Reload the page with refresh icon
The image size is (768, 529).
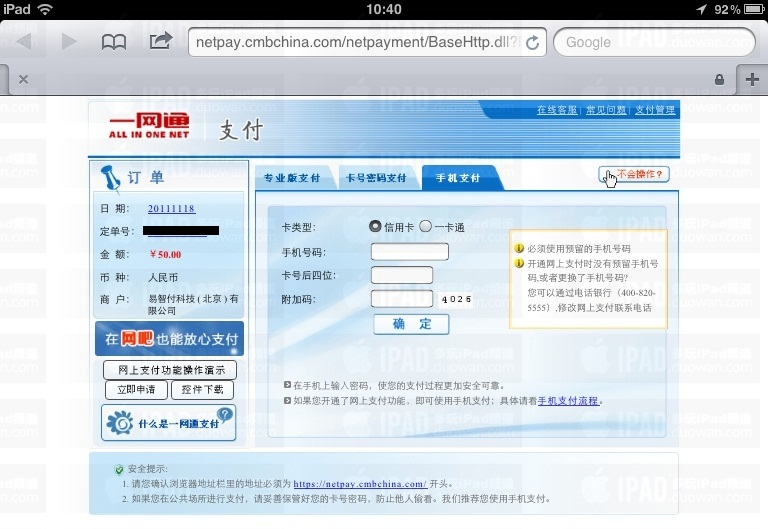pyautogui.click(x=532, y=43)
